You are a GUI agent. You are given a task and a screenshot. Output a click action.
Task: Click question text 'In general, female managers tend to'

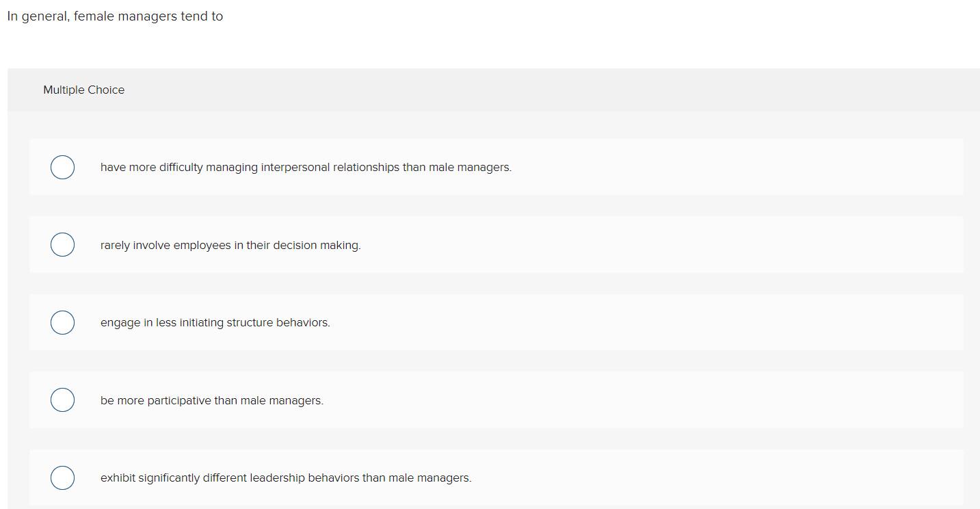pyautogui.click(x=115, y=16)
